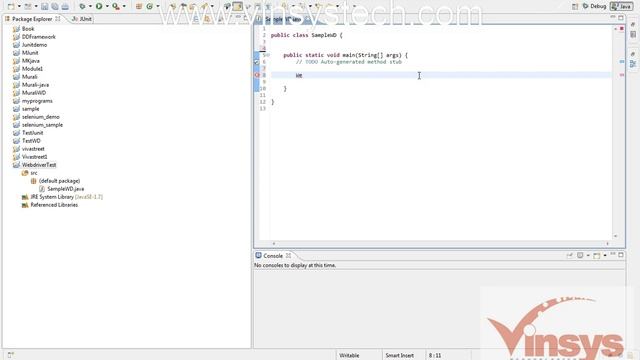Open the Open Console dropdown arrow
The image size is (640, 360).
point(605,256)
